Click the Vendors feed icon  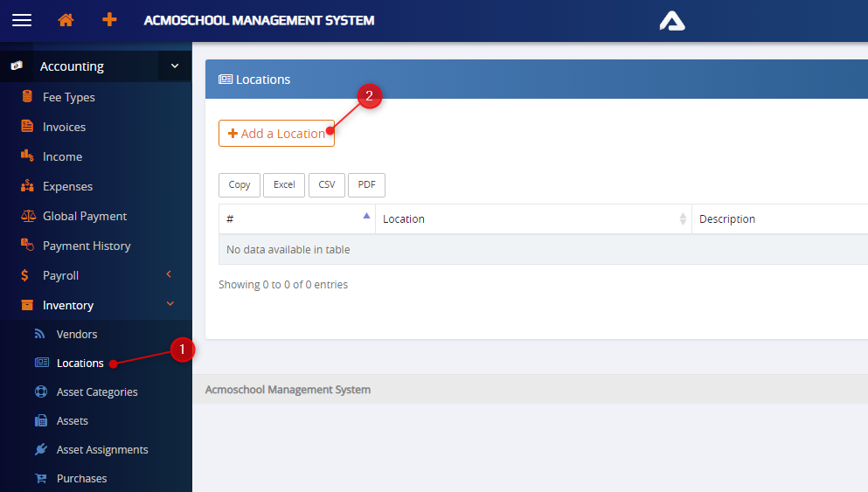[40, 334]
